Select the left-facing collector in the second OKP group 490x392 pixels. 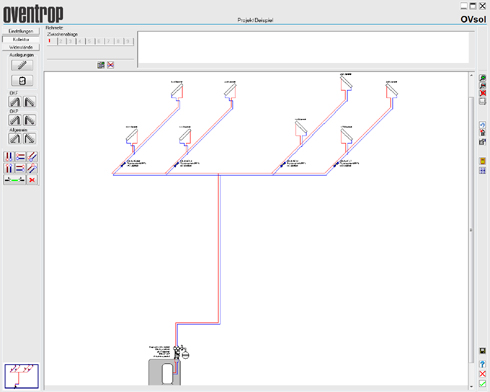[15, 120]
